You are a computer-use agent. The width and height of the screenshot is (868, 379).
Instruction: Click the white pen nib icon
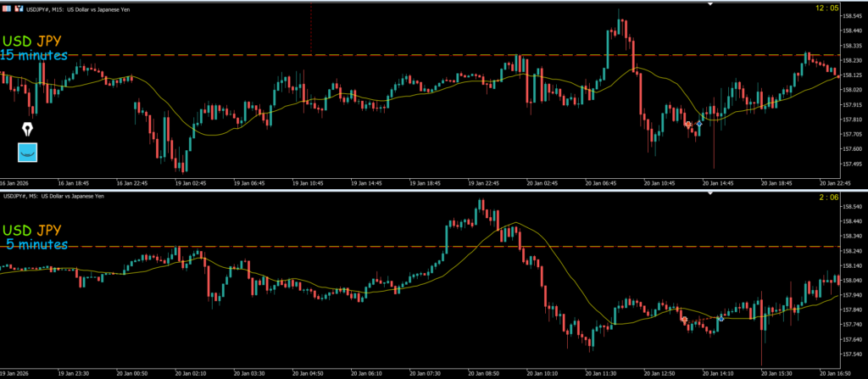[x=28, y=130]
